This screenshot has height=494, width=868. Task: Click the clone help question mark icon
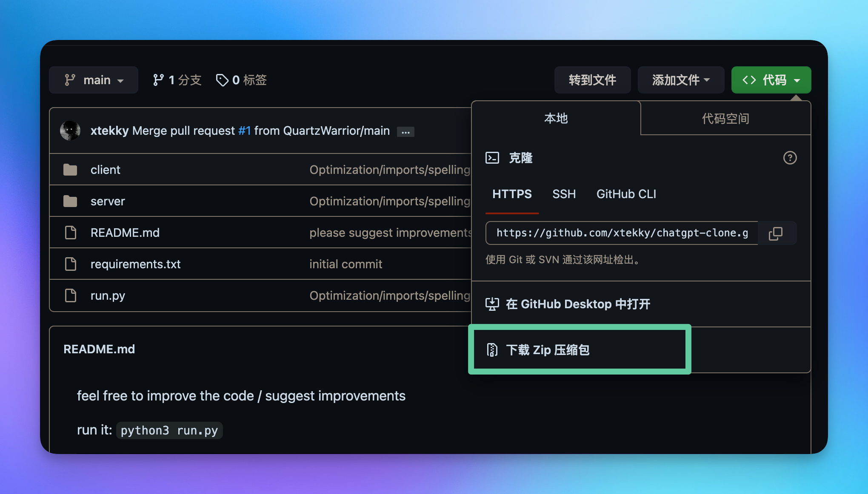coord(790,158)
